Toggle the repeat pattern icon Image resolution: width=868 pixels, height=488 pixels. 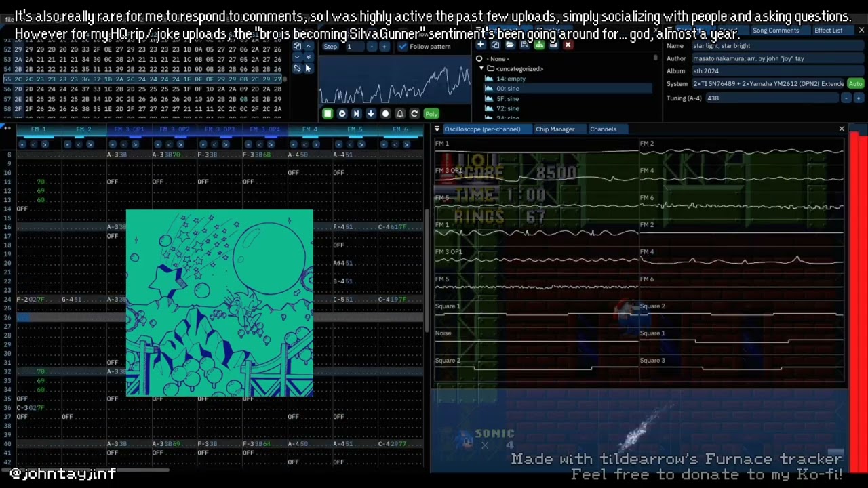(x=414, y=114)
